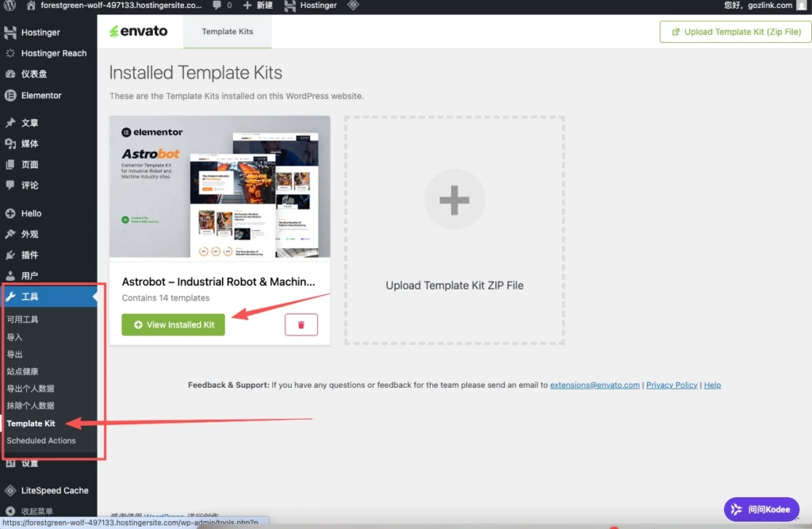
Task: Click the plus 新建 item in admin bar
Action: point(258,6)
